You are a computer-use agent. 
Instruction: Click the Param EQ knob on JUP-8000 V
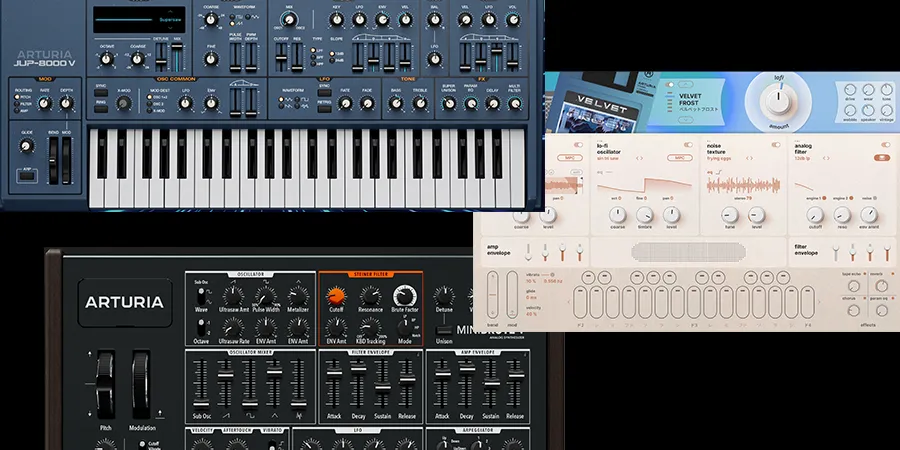tap(471, 103)
